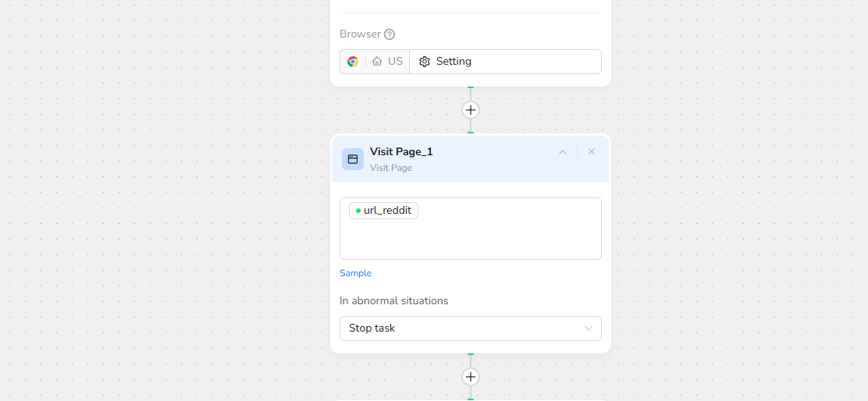This screenshot has width=868, height=401.
Task: Select the url_reddit variable tag
Action: tap(387, 211)
